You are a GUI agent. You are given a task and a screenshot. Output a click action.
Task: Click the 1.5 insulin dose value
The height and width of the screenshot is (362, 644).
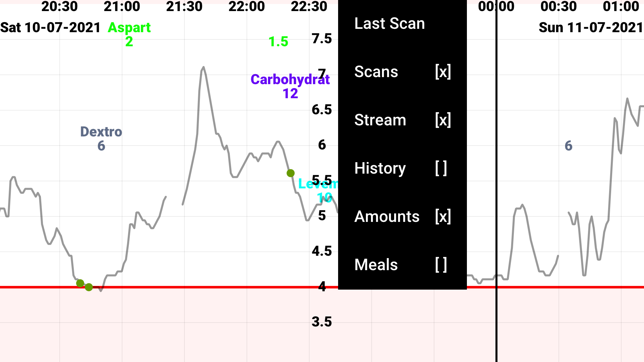point(278,41)
